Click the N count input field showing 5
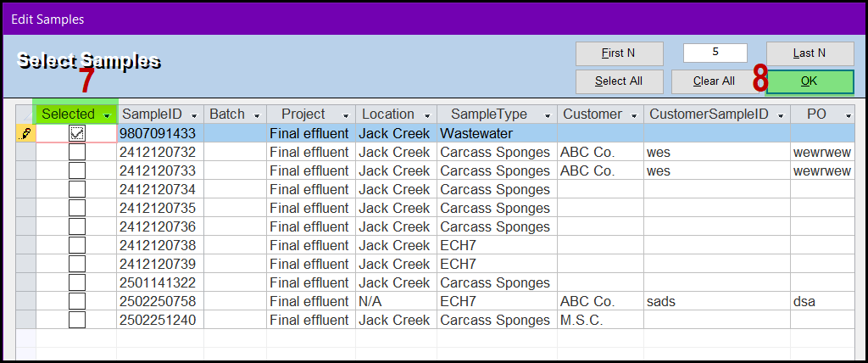This screenshot has height=363, width=868. pos(715,53)
